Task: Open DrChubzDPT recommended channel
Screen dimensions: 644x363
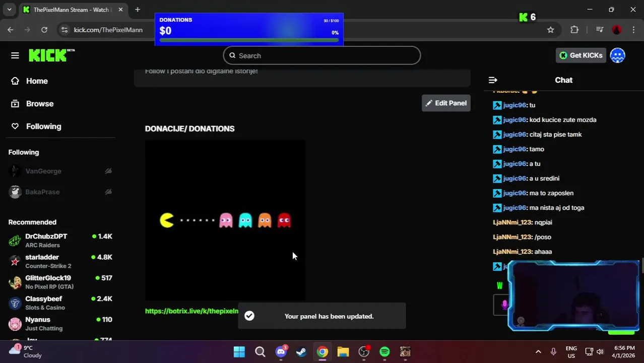Action: tap(60, 240)
